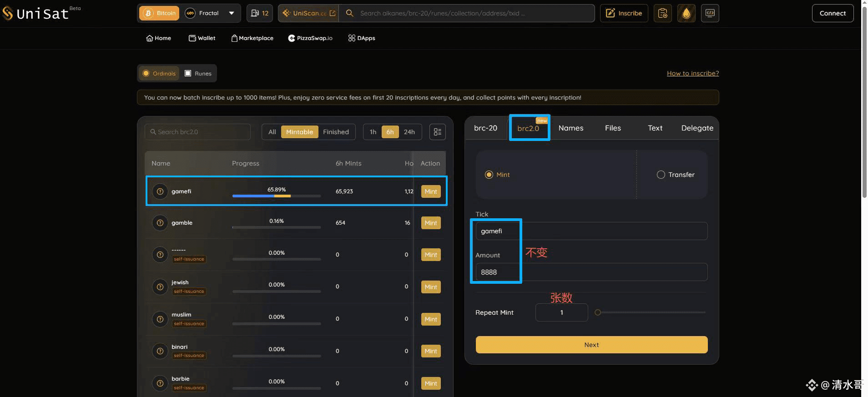Click the question icon beside gamble
Viewport: 868px width, 397px height.
click(x=160, y=223)
